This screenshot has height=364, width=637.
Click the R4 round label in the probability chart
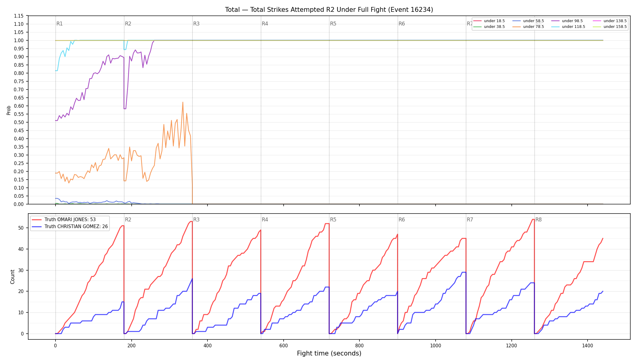click(x=265, y=24)
